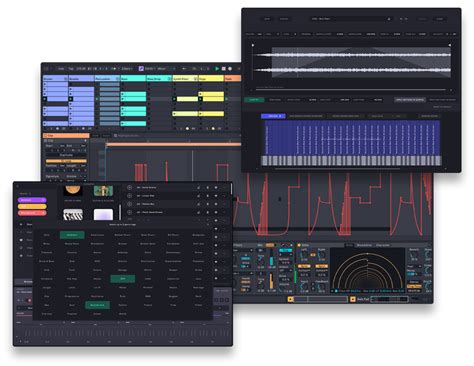474x366 pixels.
Task: Click the orange loop region bar in the editor
Action: tap(173, 144)
